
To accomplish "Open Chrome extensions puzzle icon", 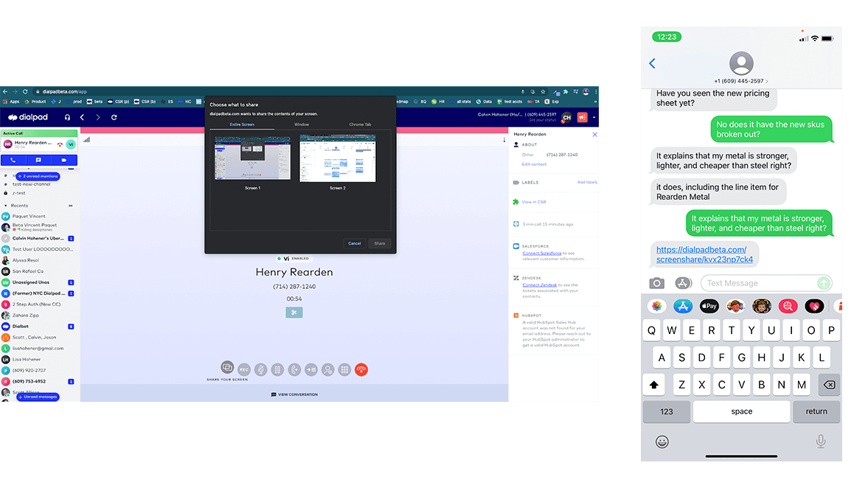I will [566, 92].
